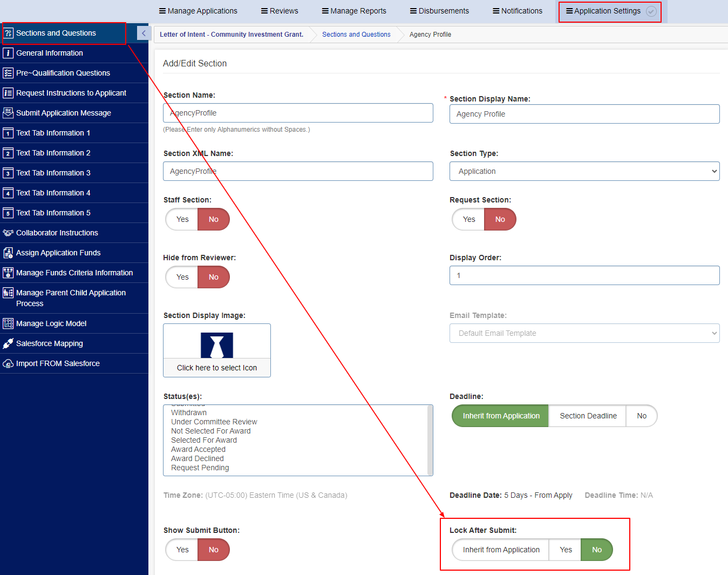Click the Sections and Questions breadcrumb link

(x=356, y=35)
